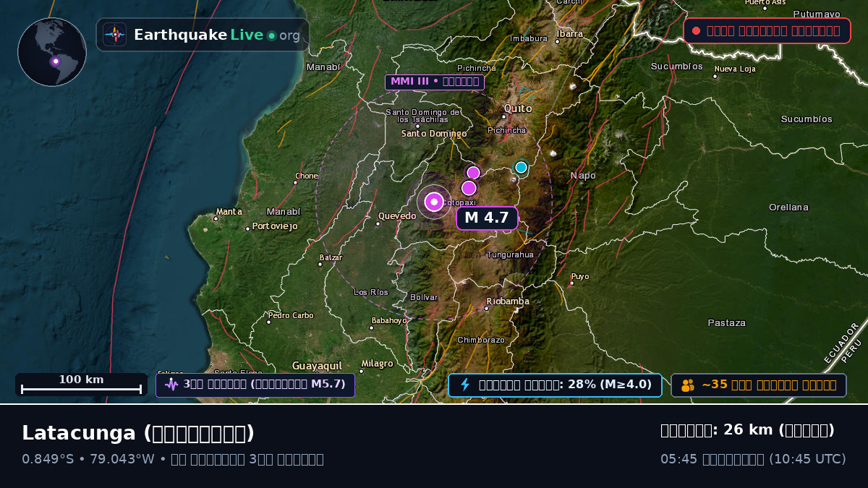
Task: Click the Guayaquil city label
Action: 317,366
